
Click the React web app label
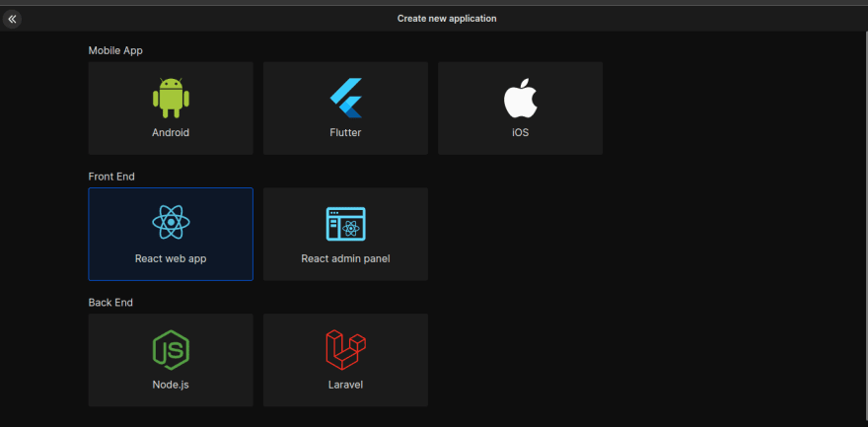(171, 258)
